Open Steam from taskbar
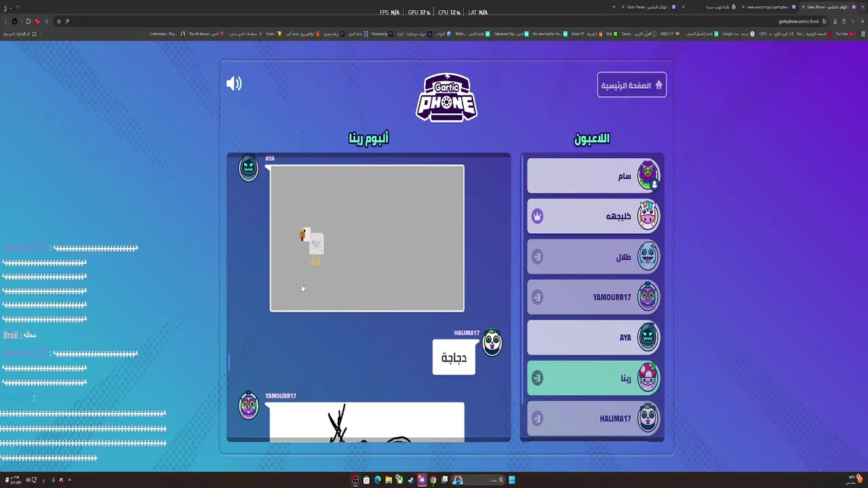 click(410, 480)
